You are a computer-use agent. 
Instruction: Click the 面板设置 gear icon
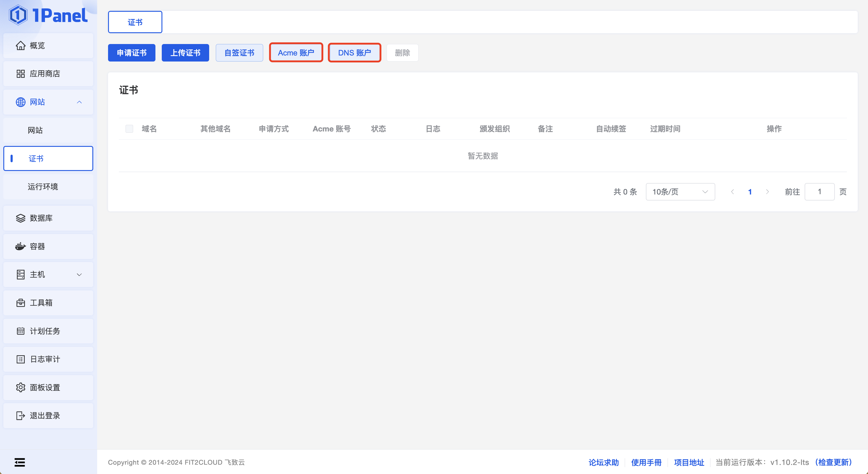pyautogui.click(x=21, y=387)
